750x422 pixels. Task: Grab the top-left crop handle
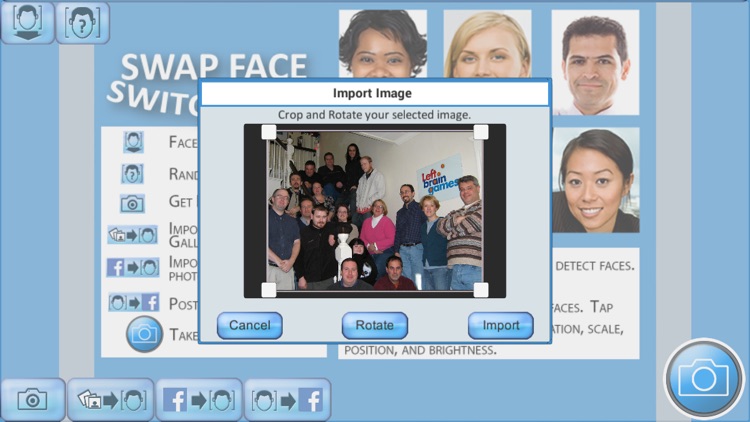click(x=269, y=132)
